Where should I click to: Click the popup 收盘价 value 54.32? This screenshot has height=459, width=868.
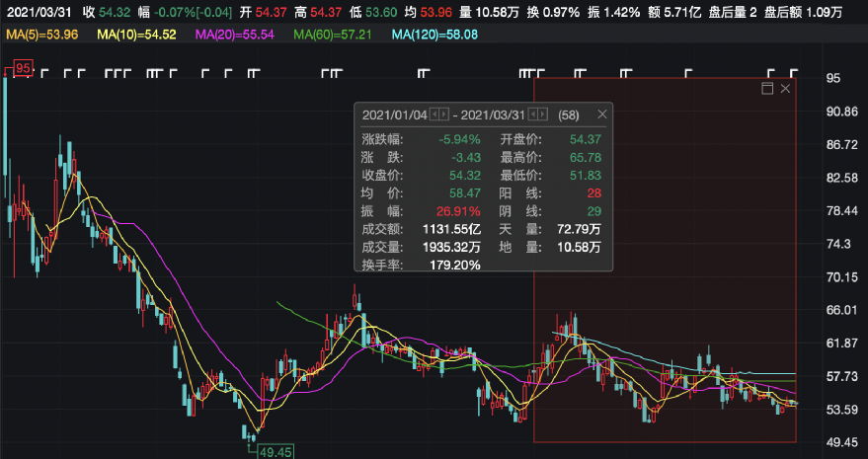(x=465, y=176)
